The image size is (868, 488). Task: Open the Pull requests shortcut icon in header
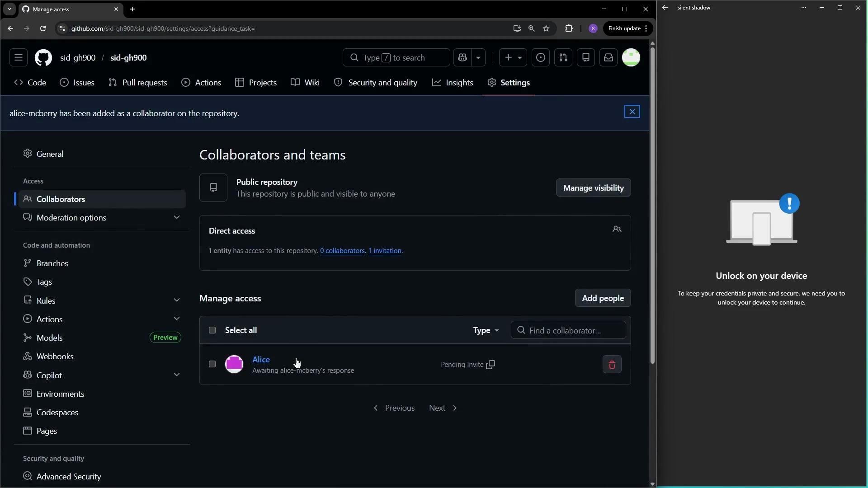click(x=563, y=58)
